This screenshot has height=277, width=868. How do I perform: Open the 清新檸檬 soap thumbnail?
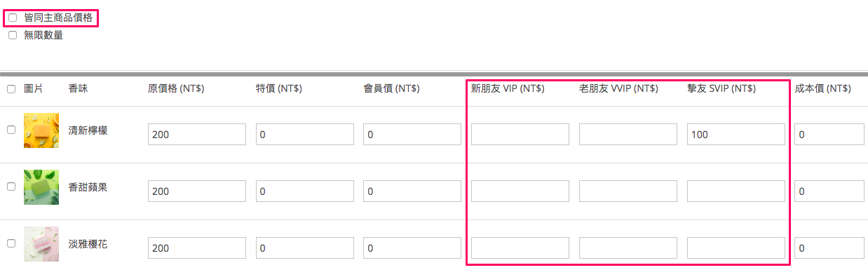pyautogui.click(x=36, y=130)
